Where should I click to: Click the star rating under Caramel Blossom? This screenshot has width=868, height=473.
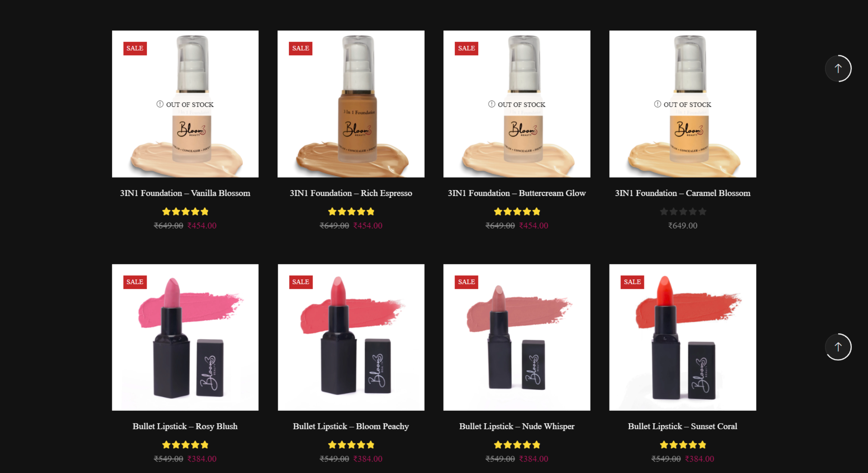coord(683,212)
